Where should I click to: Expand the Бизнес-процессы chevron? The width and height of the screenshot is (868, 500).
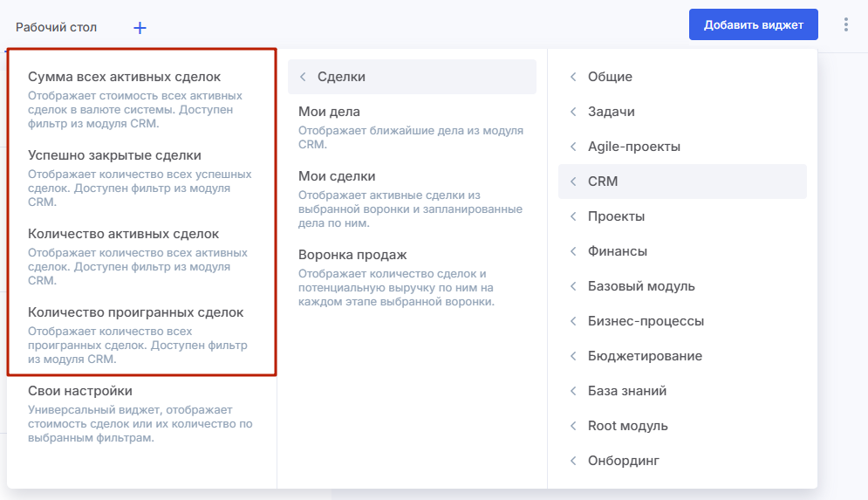tap(573, 320)
